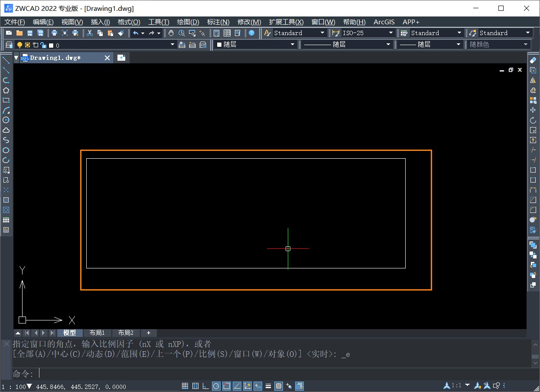Viewport: 540px width, 392px height.
Task: Select the Erase tool in right toolbar
Action: point(533,60)
